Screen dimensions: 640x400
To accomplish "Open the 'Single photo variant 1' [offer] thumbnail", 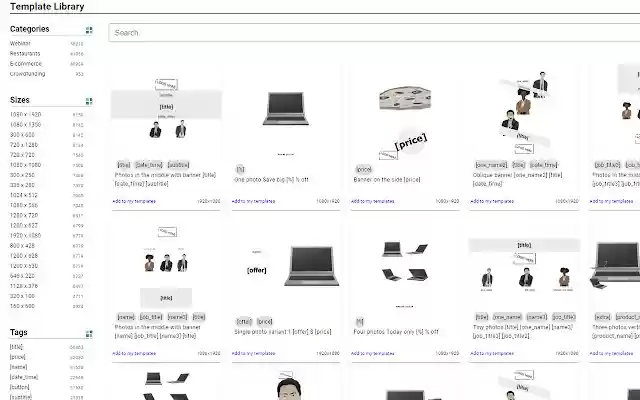I will click(x=286, y=265).
